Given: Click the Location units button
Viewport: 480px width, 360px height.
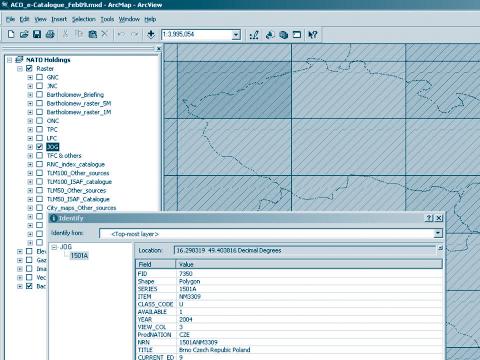Looking at the screenshot, I should click(440, 248).
